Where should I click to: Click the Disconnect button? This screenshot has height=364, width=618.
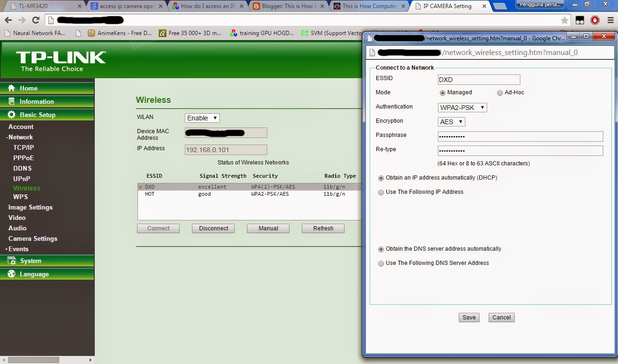(x=213, y=228)
